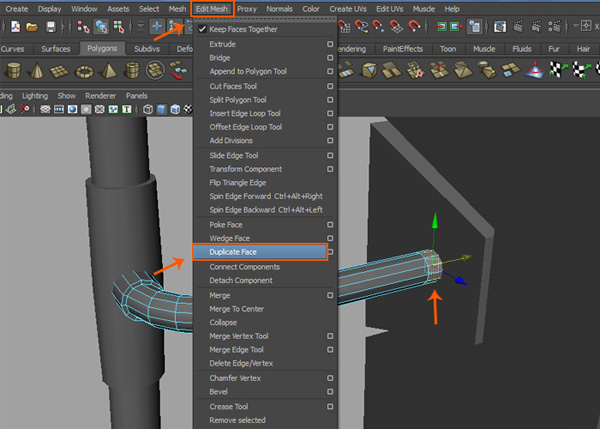Open the Muscle menu
Viewport: 600px width, 429px height.
click(424, 9)
